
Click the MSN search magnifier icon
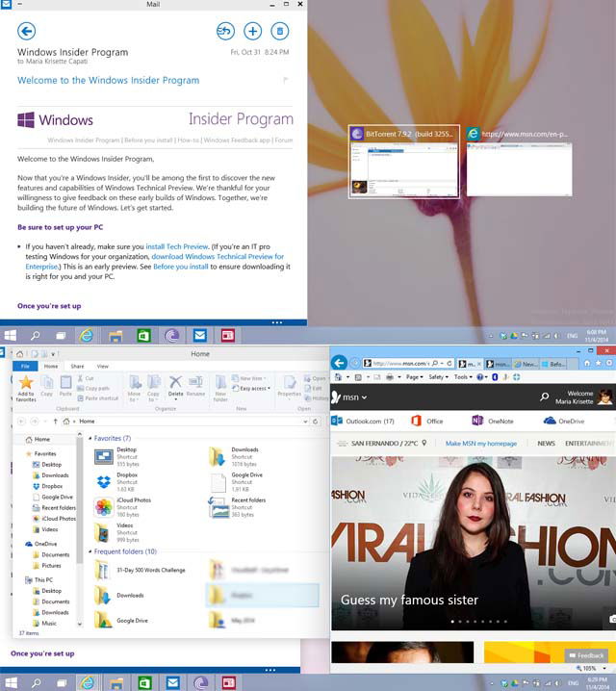point(544,397)
